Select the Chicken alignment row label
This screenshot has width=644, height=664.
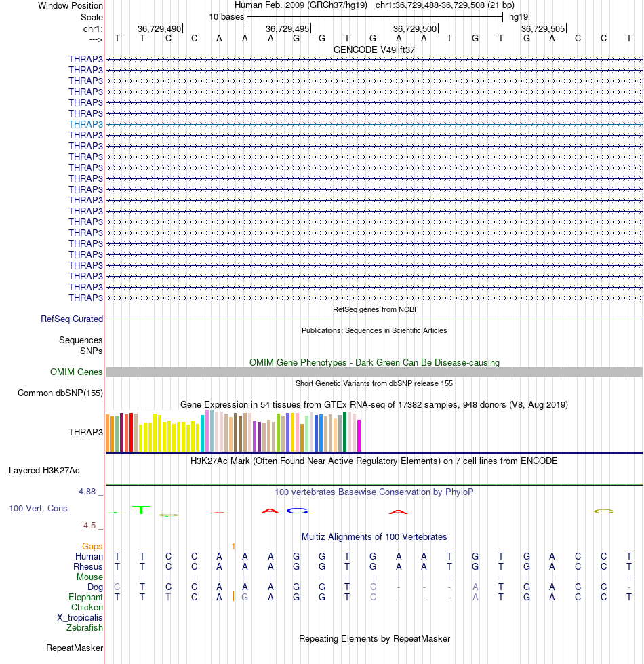pos(87,607)
